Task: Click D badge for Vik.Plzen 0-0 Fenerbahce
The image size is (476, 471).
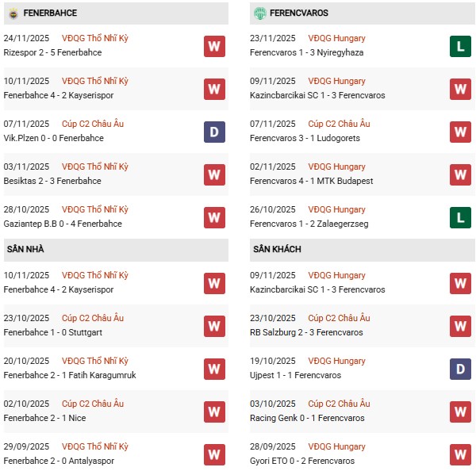Action: tap(214, 132)
